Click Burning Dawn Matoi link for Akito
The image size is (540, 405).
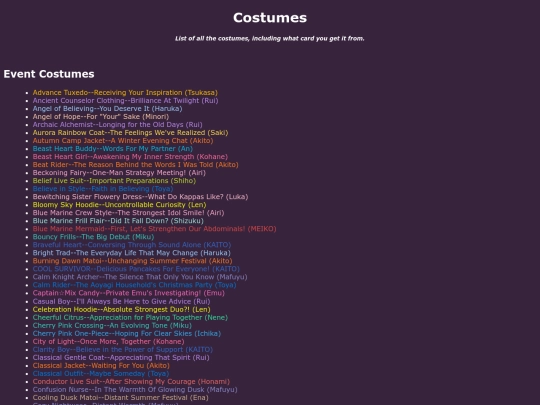pyautogui.click(x=133, y=261)
